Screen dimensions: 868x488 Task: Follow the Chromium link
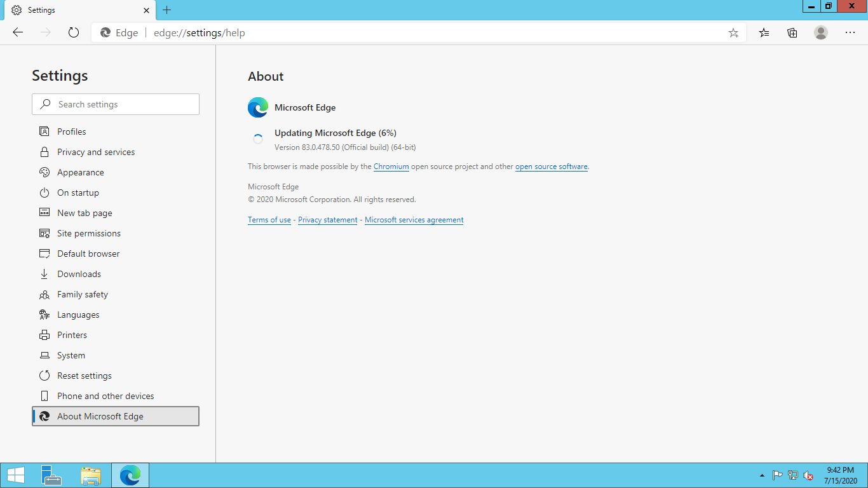391,166
